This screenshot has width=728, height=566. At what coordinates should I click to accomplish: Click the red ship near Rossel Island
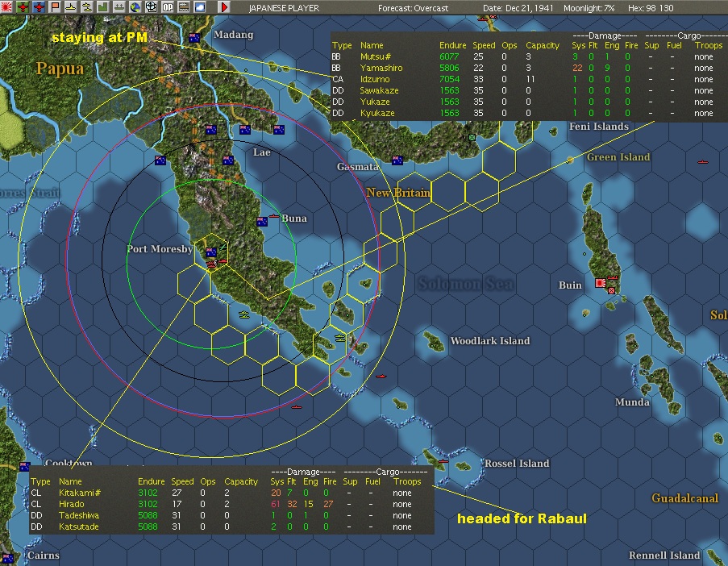click(443, 461)
